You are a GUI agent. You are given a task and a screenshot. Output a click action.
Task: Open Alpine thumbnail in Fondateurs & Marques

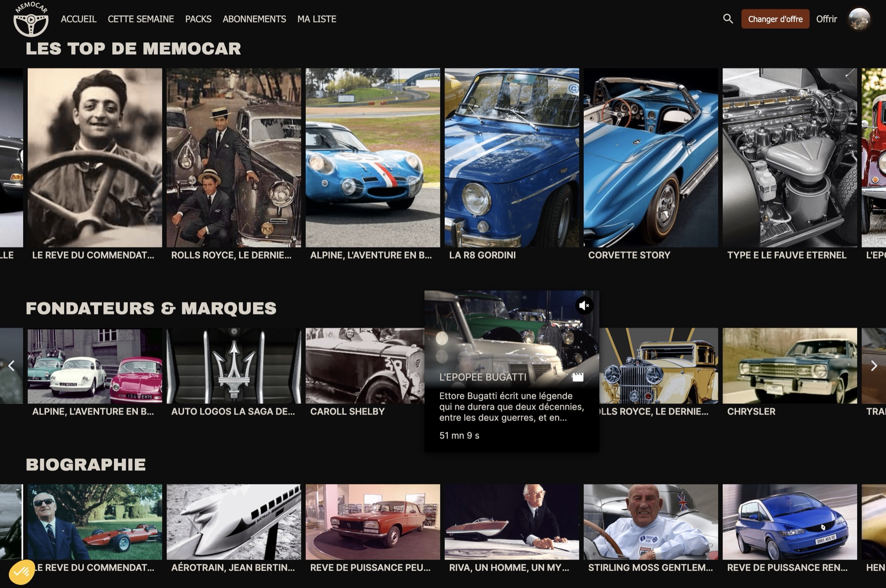[95, 366]
